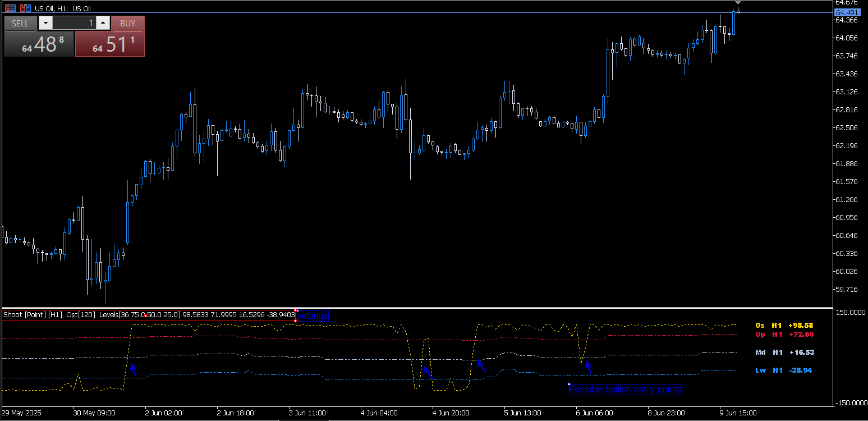Click the 'Possible bullish entry points' label

(626, 390)
